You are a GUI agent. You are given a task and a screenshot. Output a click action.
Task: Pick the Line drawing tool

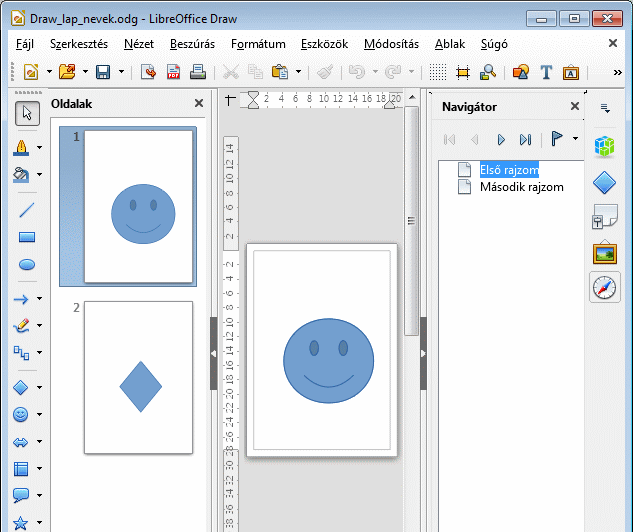pos(27,210)
